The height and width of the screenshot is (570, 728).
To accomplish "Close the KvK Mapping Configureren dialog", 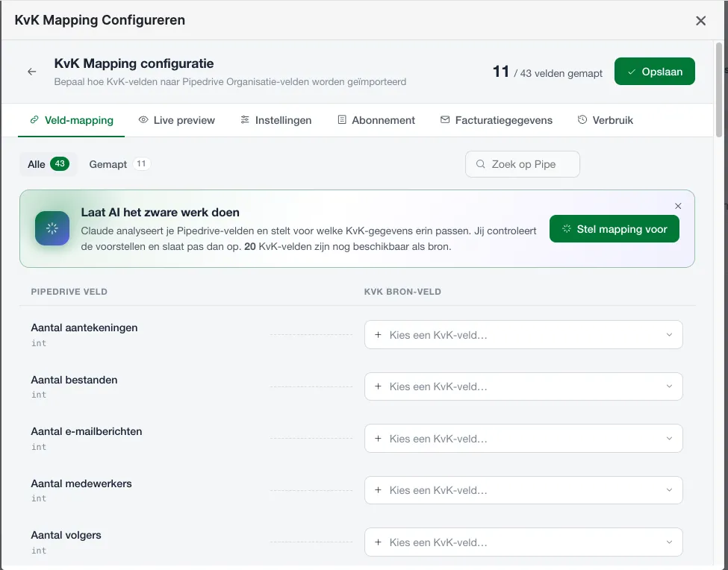I will (x=700, y=21).
